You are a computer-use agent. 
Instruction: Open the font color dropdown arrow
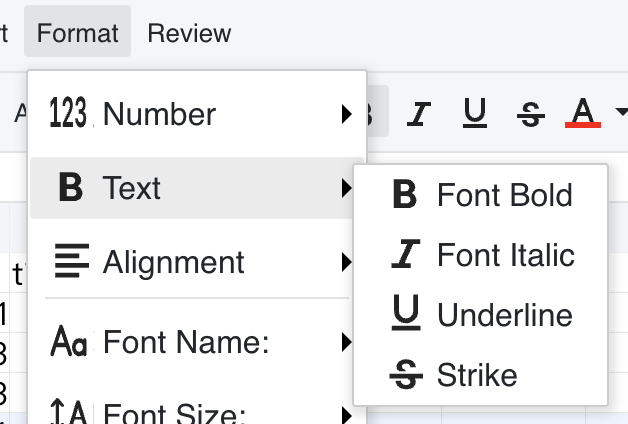point(620,112)
